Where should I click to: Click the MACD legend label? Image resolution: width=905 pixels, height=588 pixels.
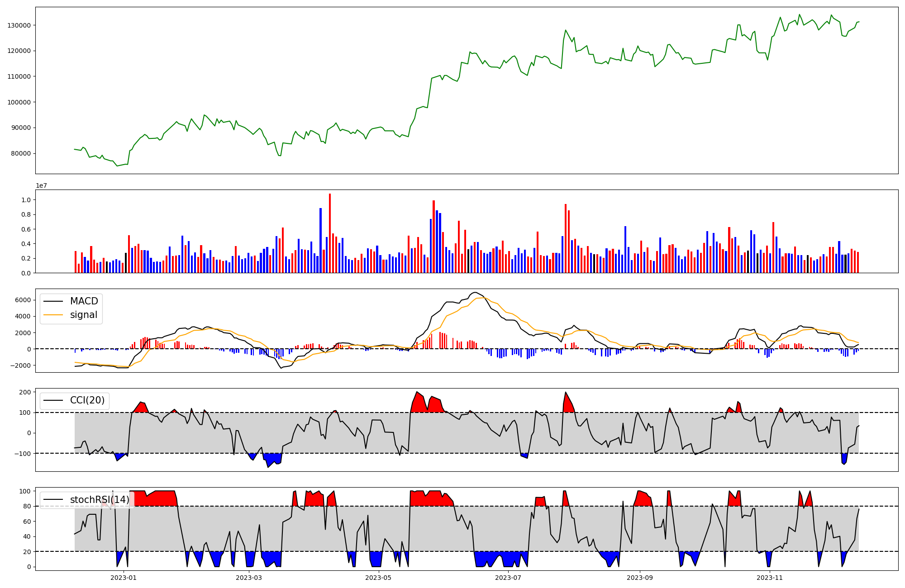[x=84, y=301]
